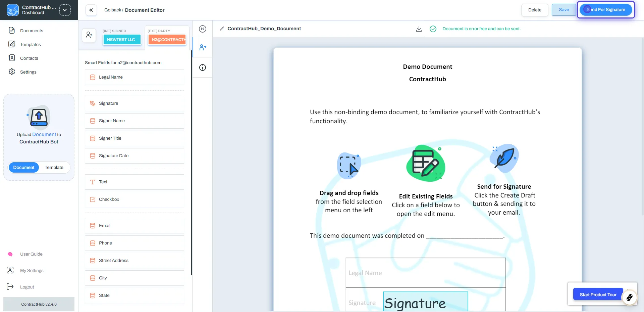Select the Signature Date smart field
Screen dimensions: 644x312
tap(135, 156)
